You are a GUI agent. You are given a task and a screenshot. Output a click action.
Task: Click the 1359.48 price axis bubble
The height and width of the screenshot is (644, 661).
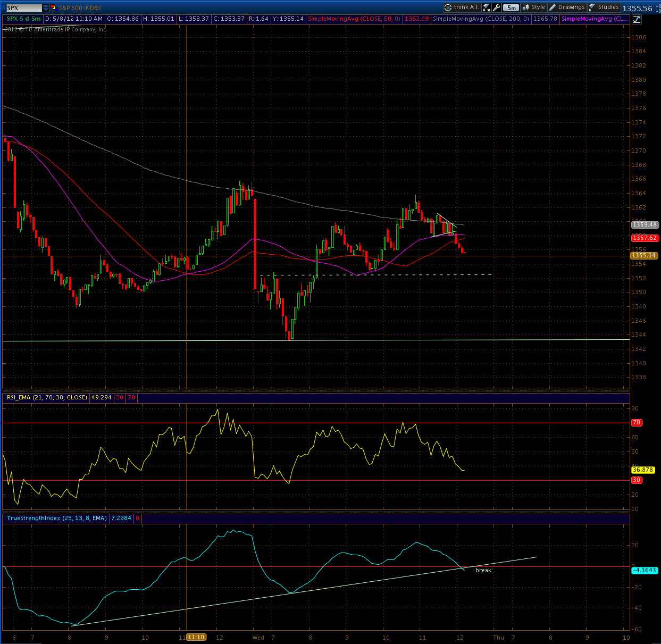[645, 224]
